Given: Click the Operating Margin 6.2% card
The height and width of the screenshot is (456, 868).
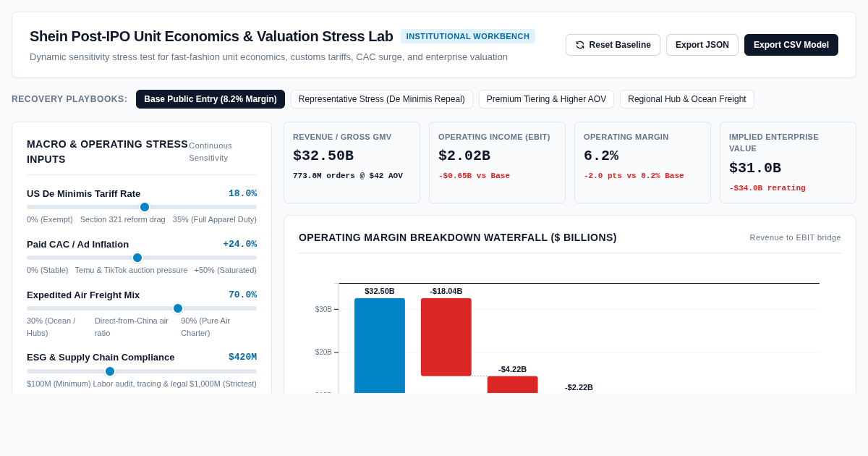Looking at the screenshot, I should [642, 162].
